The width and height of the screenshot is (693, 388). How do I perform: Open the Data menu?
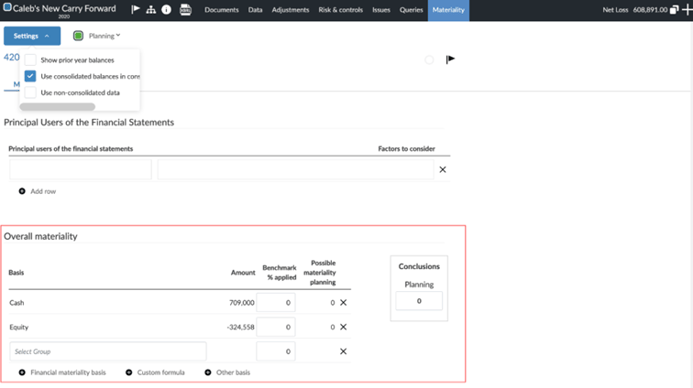(x=255, y=10)
